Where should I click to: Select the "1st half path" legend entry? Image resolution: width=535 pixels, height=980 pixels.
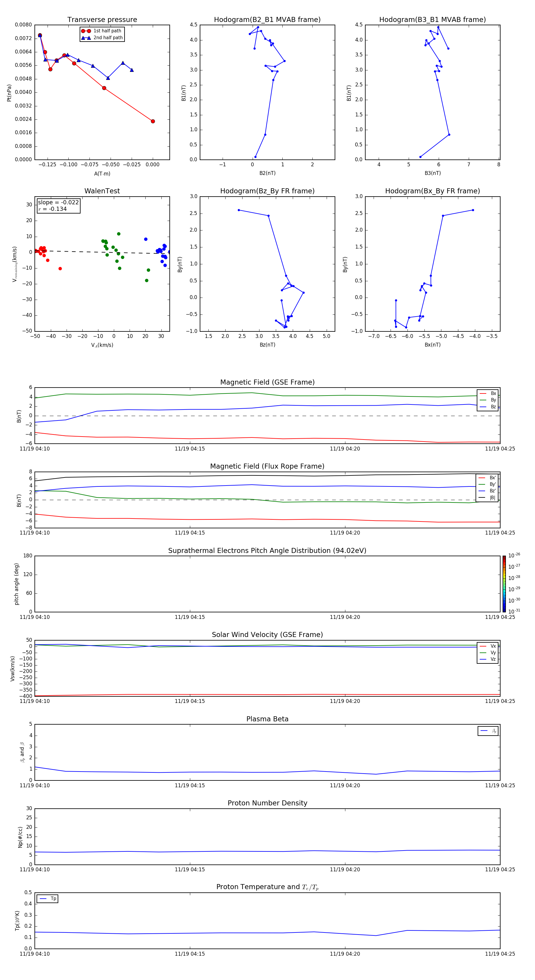click(102, 31)
